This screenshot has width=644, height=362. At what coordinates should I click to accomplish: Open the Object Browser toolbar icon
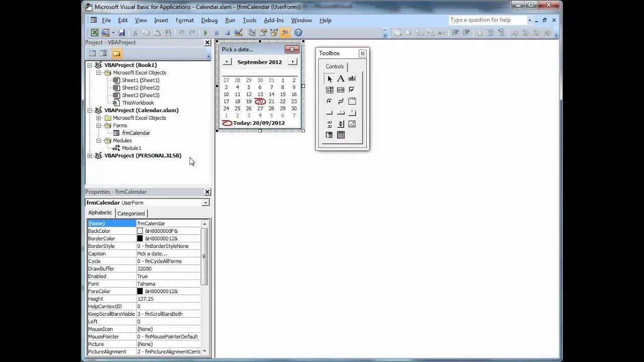click(x=274, y=33)
